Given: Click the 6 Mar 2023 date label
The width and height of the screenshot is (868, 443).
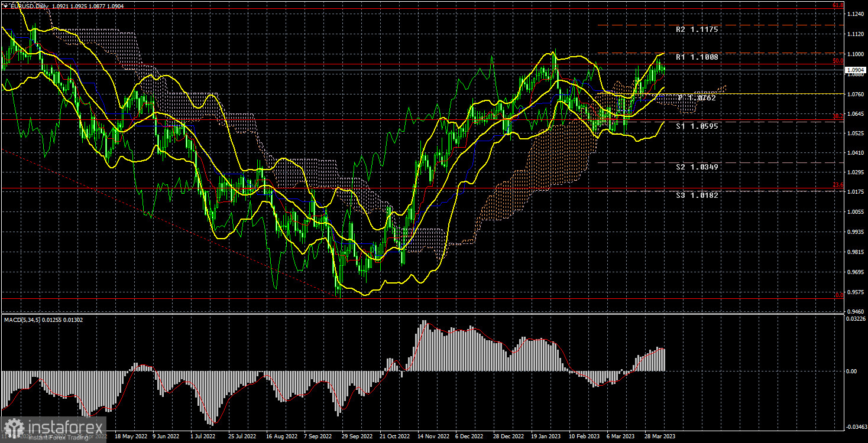Looking at the screenshot, I should coord(622,437).
